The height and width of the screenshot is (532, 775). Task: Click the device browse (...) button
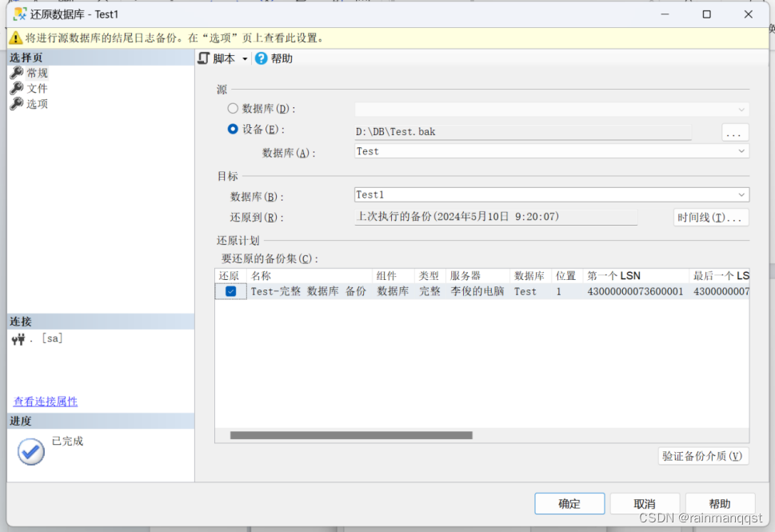pos(734,133)
